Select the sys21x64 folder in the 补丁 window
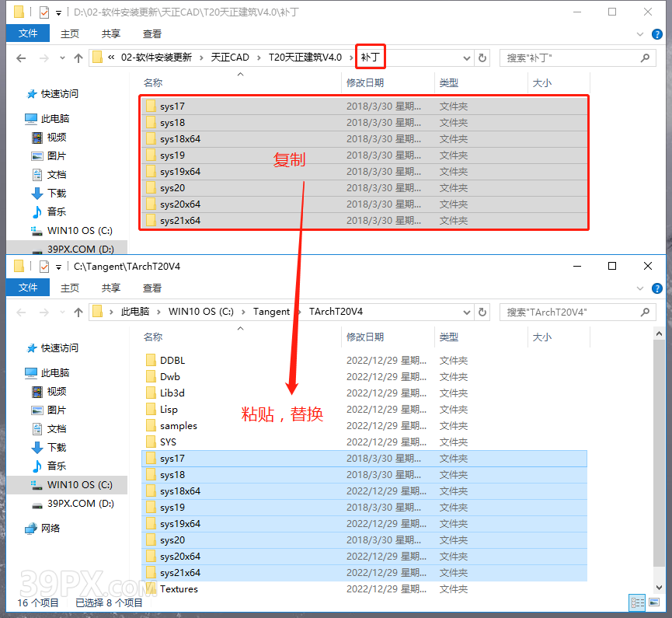672x618 pixels. (364, 221)
